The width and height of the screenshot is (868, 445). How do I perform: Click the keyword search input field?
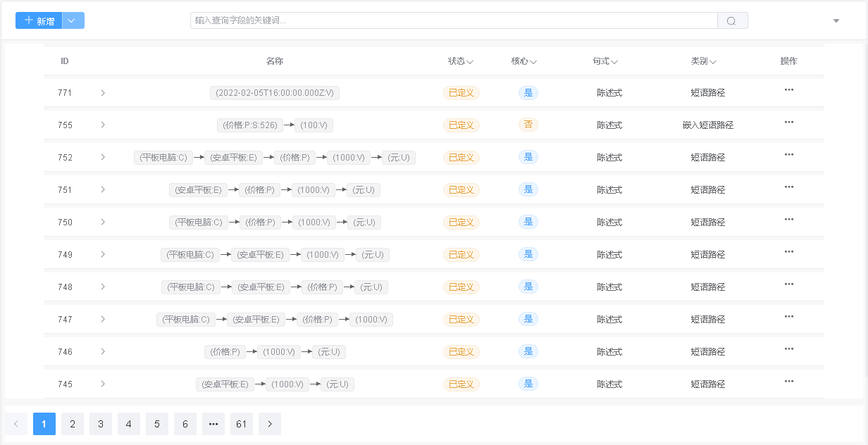(454, 21)
